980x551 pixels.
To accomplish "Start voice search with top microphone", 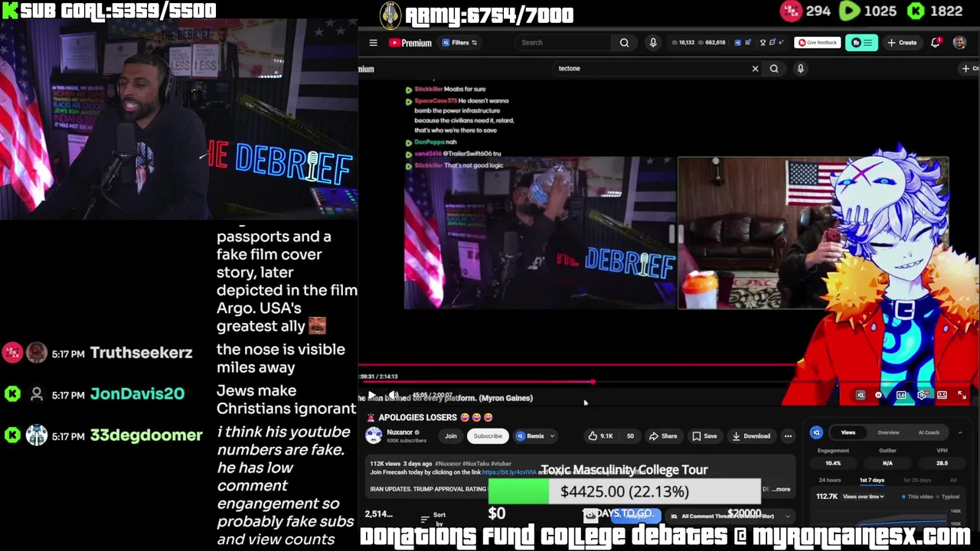I will 653,43.
